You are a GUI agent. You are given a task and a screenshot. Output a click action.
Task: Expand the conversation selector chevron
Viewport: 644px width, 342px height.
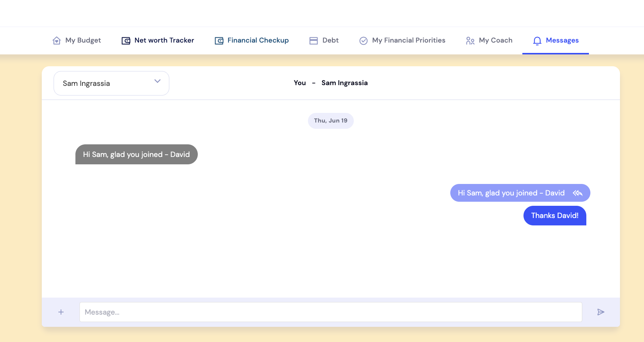pyautogui.click(x=157, y=81)
